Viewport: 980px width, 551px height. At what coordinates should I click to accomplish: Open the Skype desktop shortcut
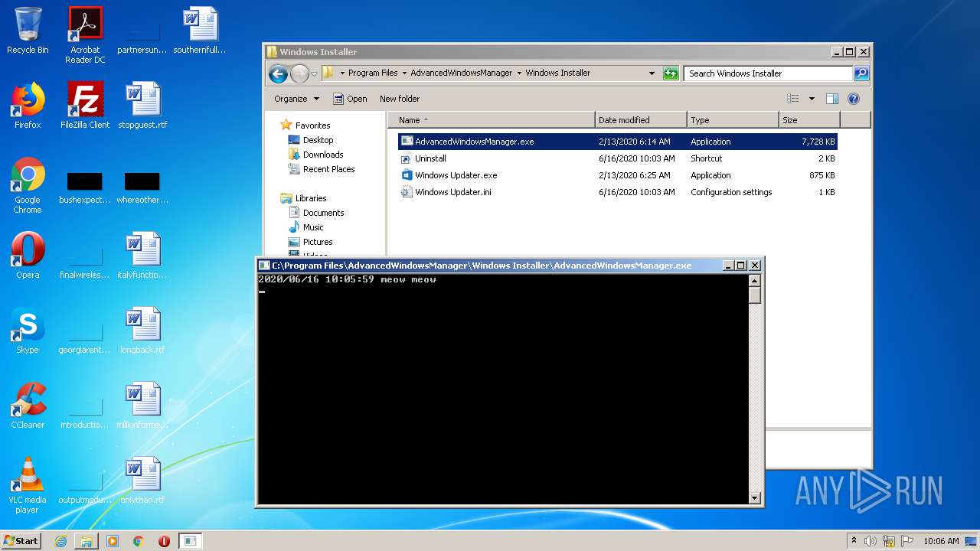tap(28, 331)
